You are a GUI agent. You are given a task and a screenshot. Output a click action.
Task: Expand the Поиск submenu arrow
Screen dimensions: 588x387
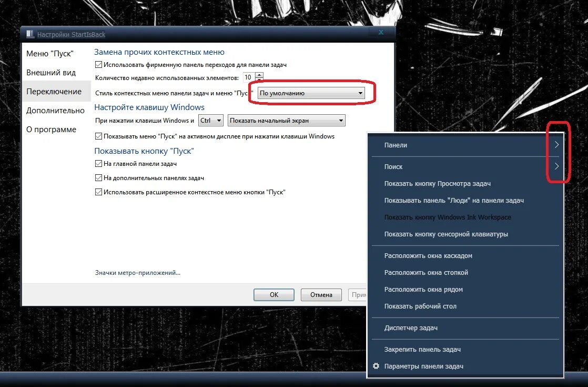click(556, 166)
